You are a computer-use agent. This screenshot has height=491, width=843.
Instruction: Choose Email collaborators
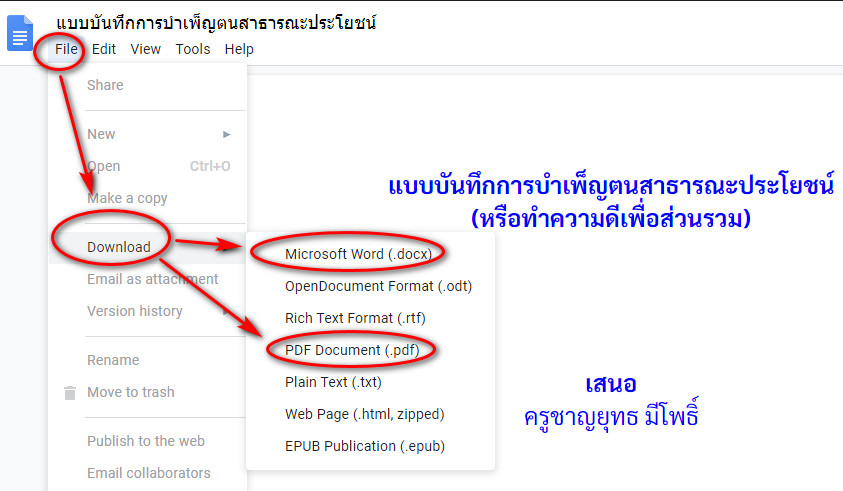coord(149,473)
